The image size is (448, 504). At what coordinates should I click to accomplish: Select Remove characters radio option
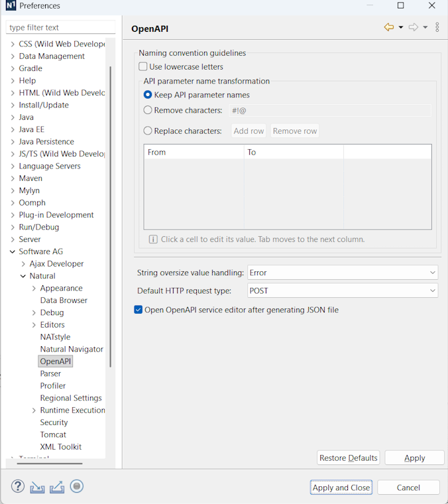coord(148,110)
